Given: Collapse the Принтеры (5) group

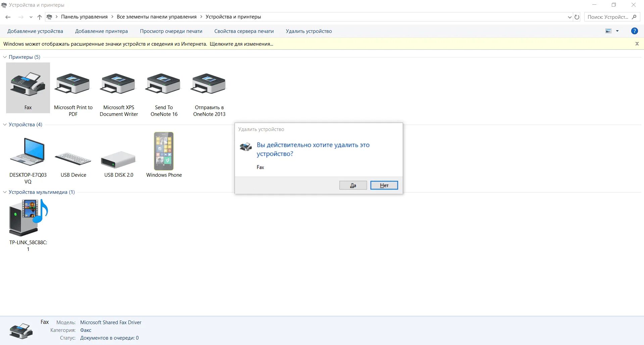Looking at the screenshot, I should click(5, 57).
